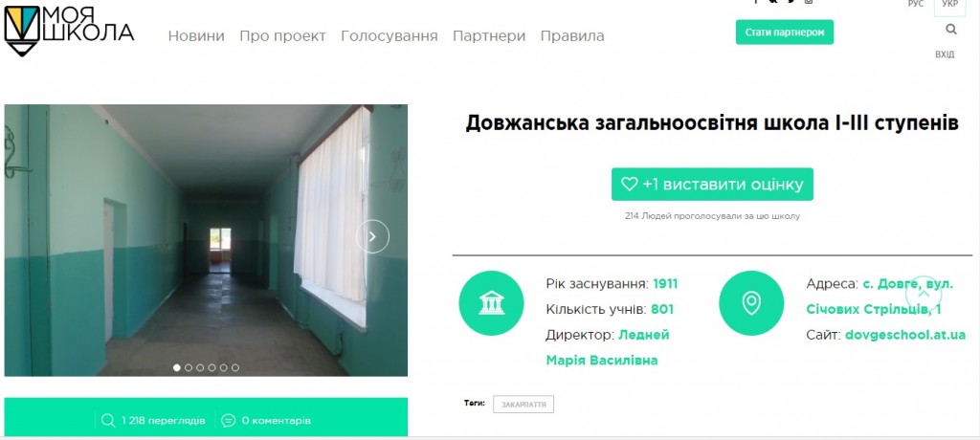The height and width of the screenshot is (440, 980).
Task: Click the ВХІД login link
Action: (945, 55)
